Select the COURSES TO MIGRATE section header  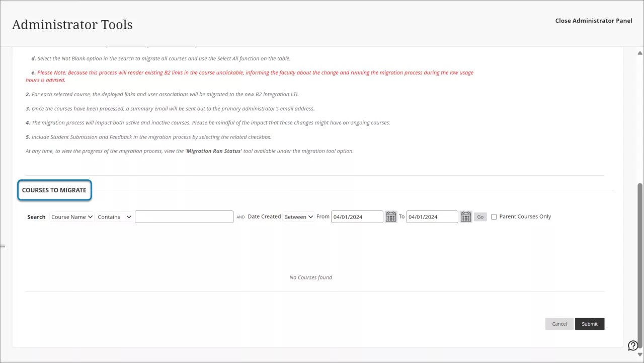[54, 190]
